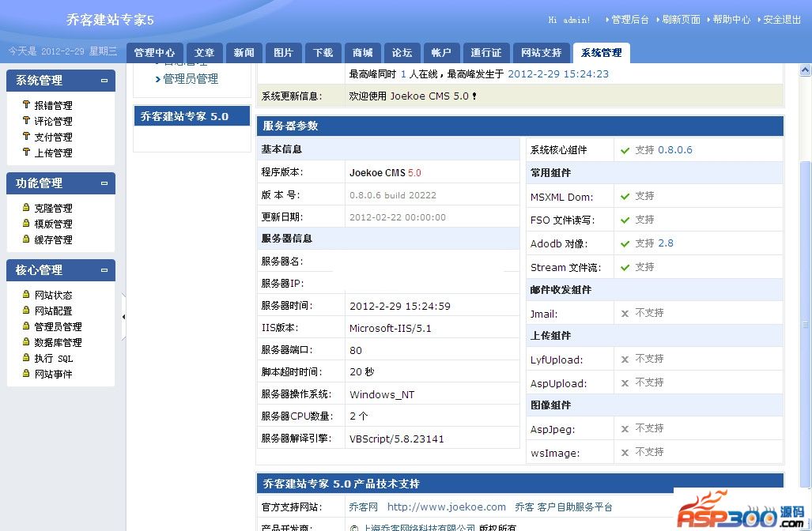Image resolution: width=812 pixels, height=531 pixels.
Task: Click the pin icon beside 支付管理
Action: [26, 136]
